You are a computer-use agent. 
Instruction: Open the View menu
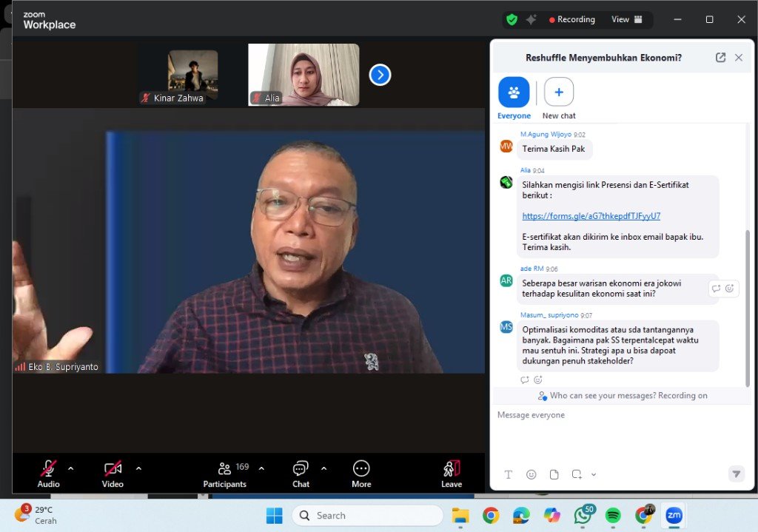click(x=626, y=19)
